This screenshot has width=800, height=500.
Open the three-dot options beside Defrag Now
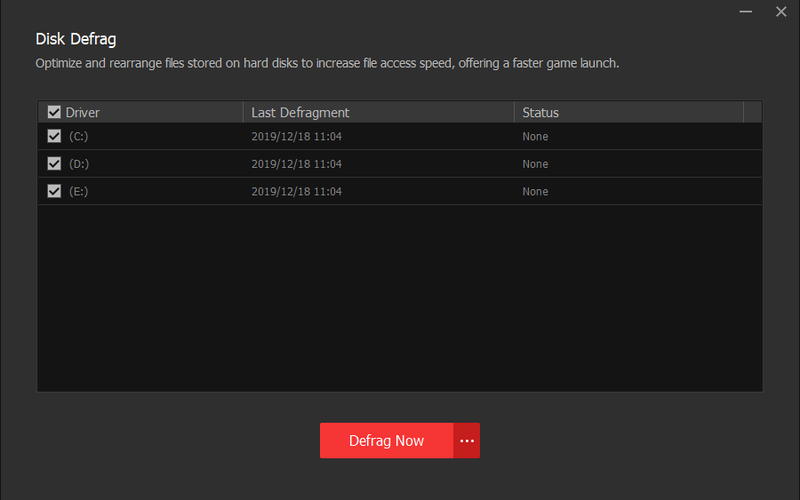click(467, 441)
